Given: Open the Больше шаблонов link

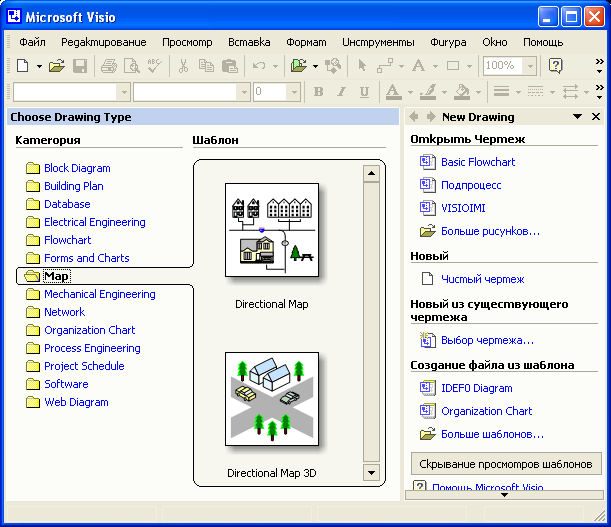Looking at the screenshot, I should [x=492, y=434].
